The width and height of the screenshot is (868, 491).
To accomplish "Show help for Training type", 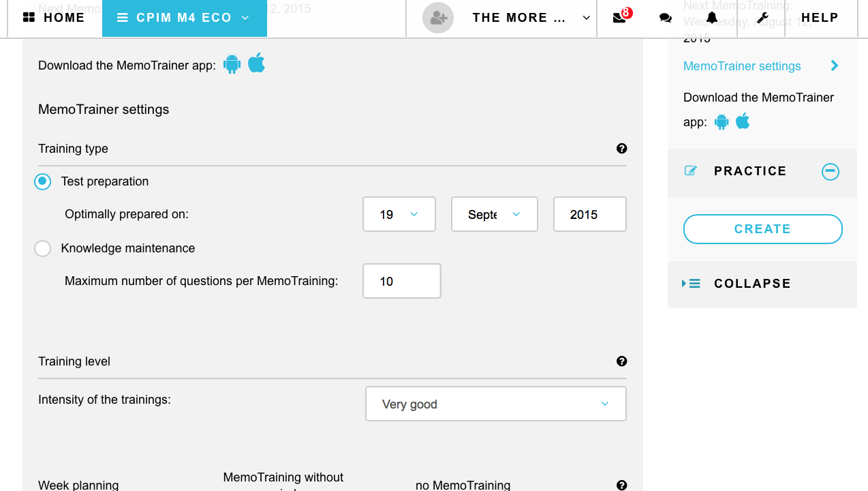I will [x=621, y=149].
